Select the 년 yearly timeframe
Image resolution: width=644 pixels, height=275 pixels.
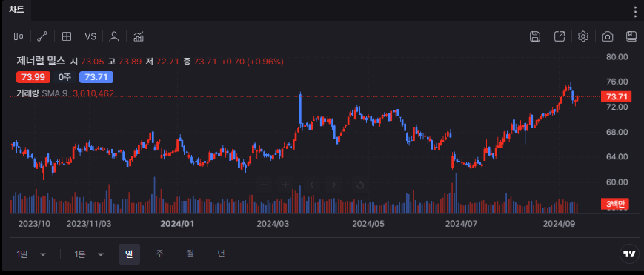point(221,254)
